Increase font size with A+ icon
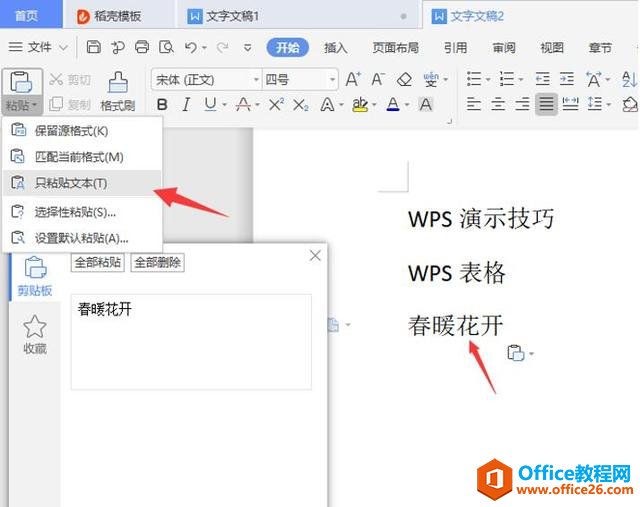Screen dimensions: 640x507 pos(353,79)
